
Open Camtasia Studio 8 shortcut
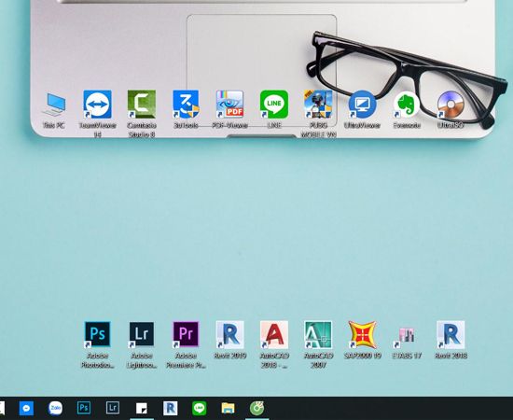(x=142, y=105)
